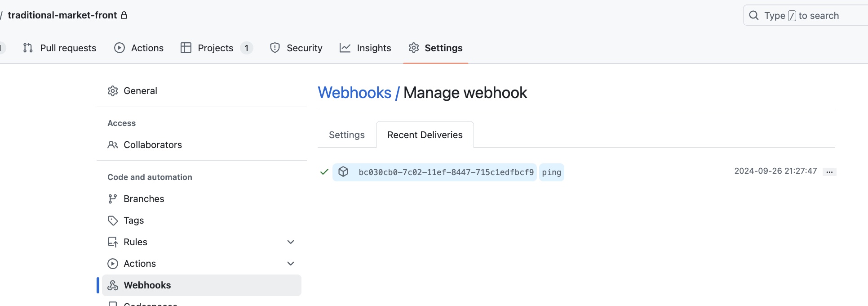868x306 pixels.
Task: Switch to the webhook Settings tab
Action: [x=347, y=135]
